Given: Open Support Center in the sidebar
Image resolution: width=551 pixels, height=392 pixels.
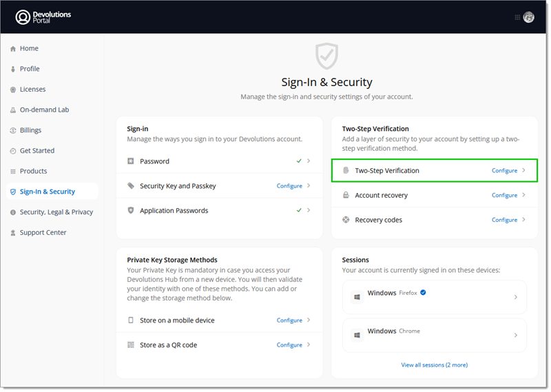Looking at the screenshot, I should pos(43,232).
